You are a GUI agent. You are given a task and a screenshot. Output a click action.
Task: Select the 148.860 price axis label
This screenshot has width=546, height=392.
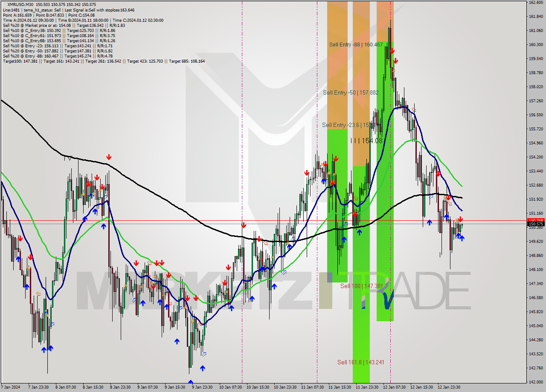click(536, 255)
